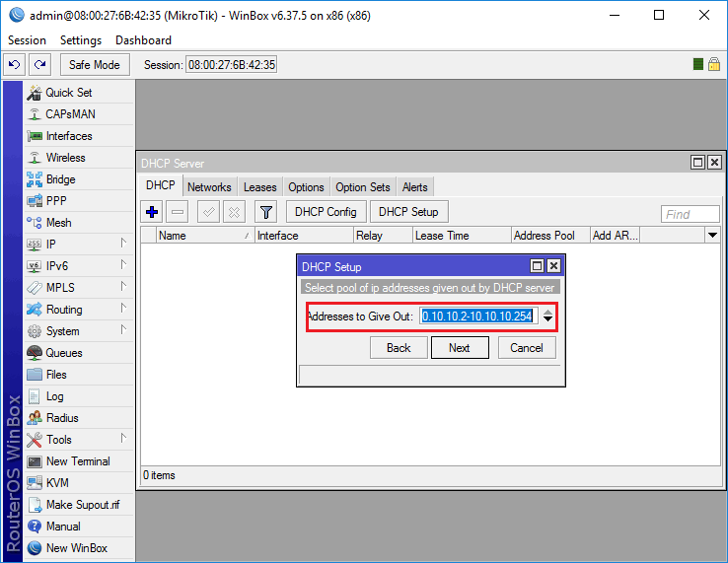Open Quick Set from the sidebar
This screenshot has width=728, height=563.
pos(79,93)
